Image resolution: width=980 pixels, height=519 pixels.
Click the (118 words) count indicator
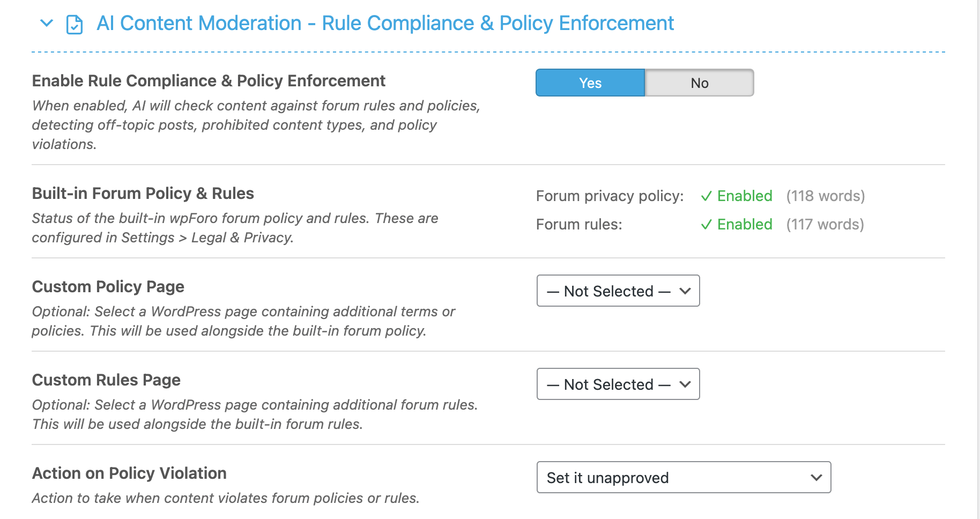(x=826, y=196)
